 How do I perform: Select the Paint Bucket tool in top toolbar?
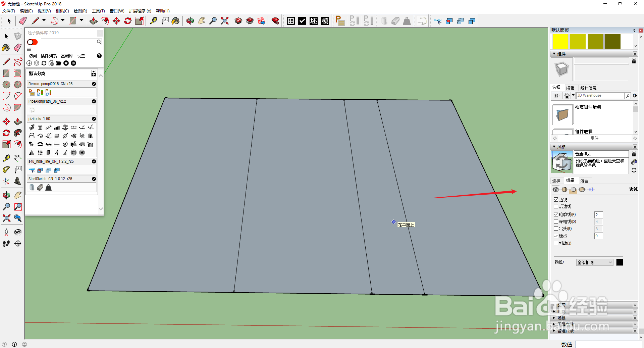coord(175,21)
